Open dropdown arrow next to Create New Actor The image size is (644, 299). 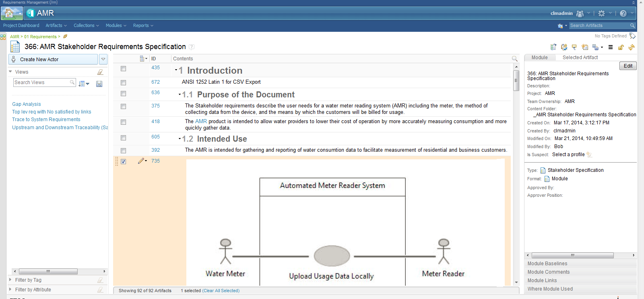[x=103, y=59]
